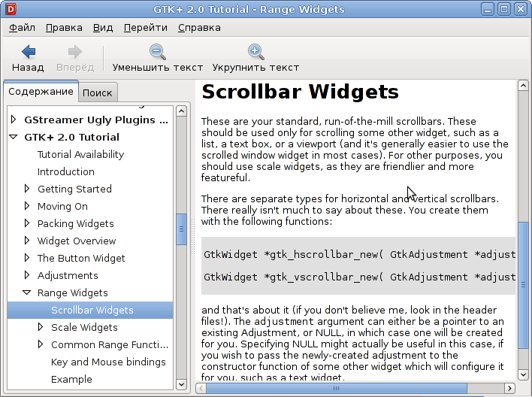The height and width of the screenshot is (397, 532).
Task: Enlarge text with Укрупнить текст magnifier
Action: (x=255, y=59)
